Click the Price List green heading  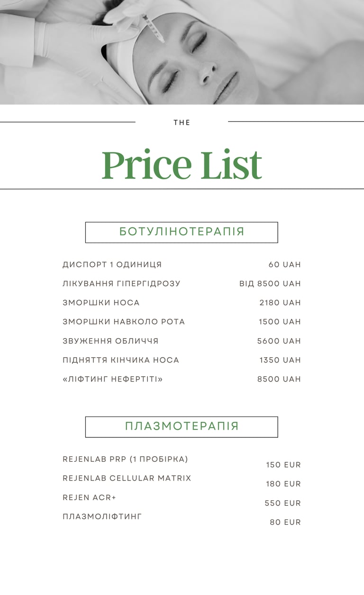tap(182, 165)
